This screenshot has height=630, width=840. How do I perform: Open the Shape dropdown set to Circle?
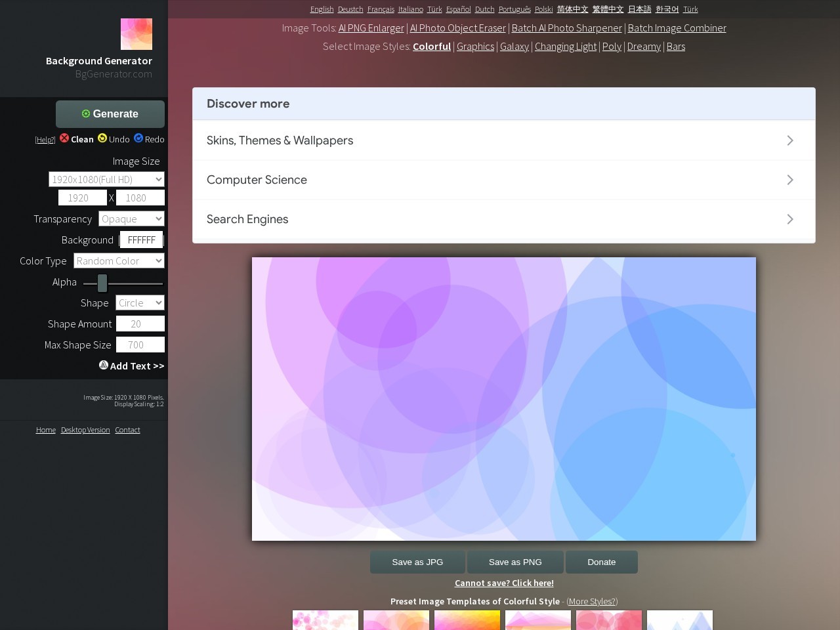[x=140, y=303]
